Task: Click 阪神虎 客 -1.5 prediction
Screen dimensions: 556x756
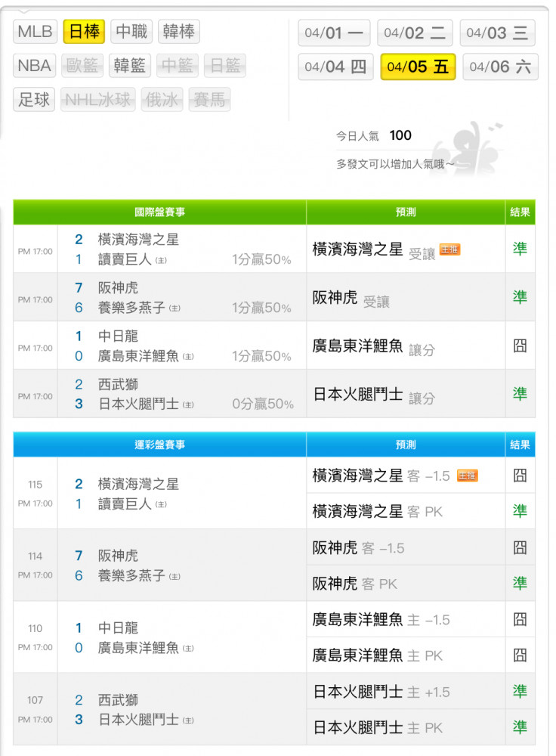Action: click(358, 547)
